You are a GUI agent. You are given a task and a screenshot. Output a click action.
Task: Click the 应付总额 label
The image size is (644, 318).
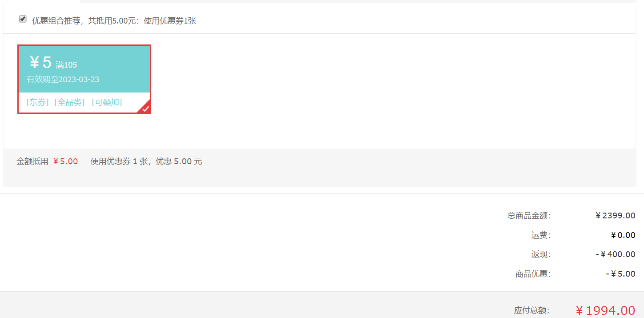point(531,310)
